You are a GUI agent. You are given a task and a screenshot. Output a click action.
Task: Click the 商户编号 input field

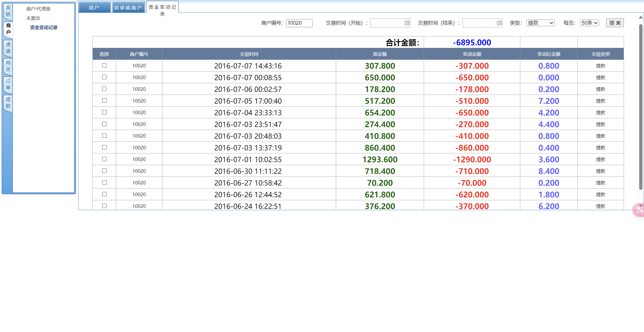point(299,23)
